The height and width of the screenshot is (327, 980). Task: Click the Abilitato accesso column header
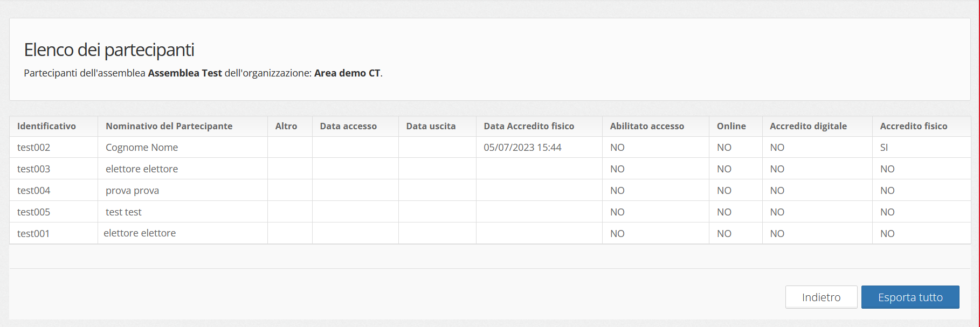[655, 126]
